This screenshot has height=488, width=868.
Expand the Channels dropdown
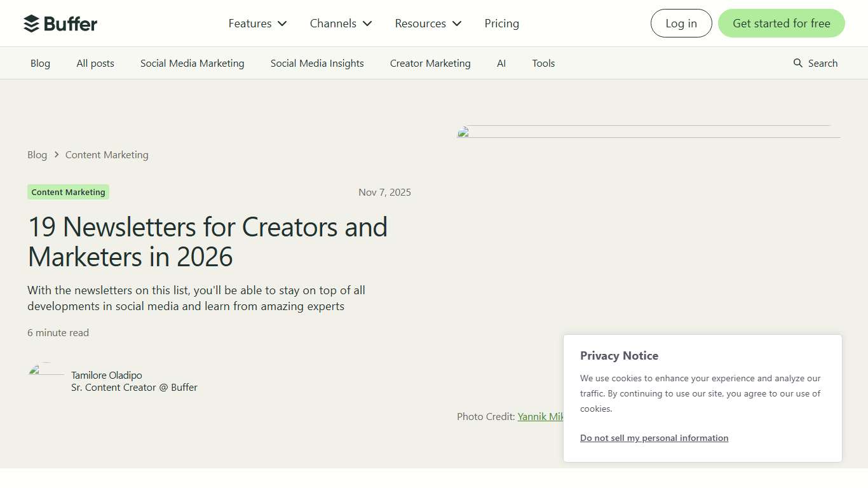[x=340, y=23]
